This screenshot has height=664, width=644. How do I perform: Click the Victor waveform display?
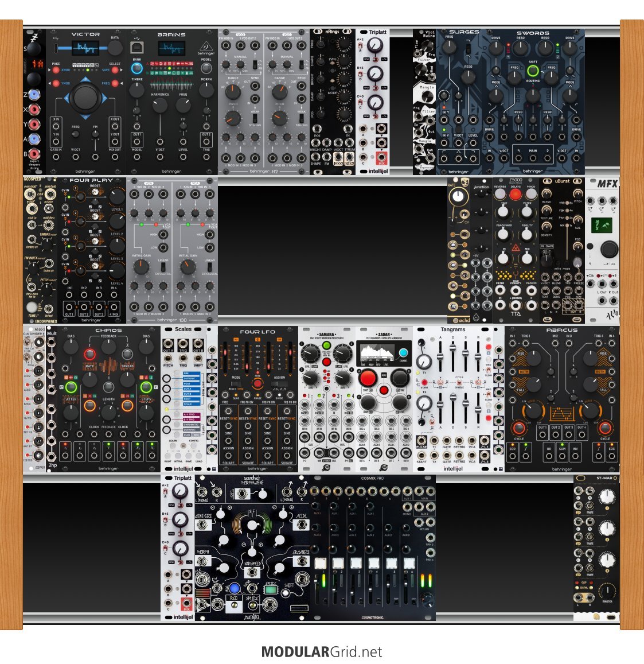pyautogui.click(x=85, y=48)
